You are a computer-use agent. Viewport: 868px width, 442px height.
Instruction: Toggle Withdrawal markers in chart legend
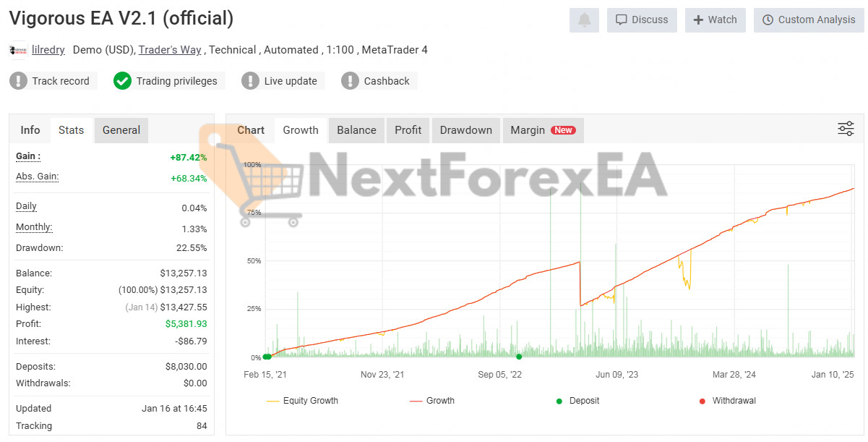click(727, 401)
